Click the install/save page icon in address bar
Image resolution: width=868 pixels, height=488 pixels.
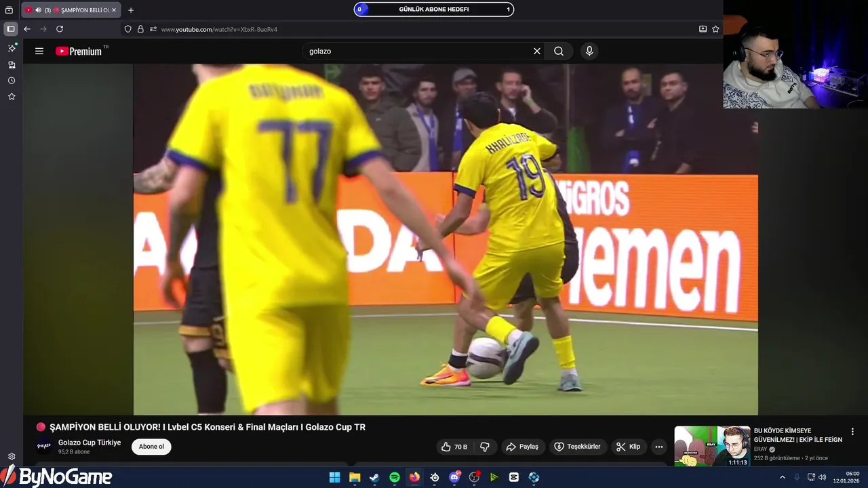point(703,29)
